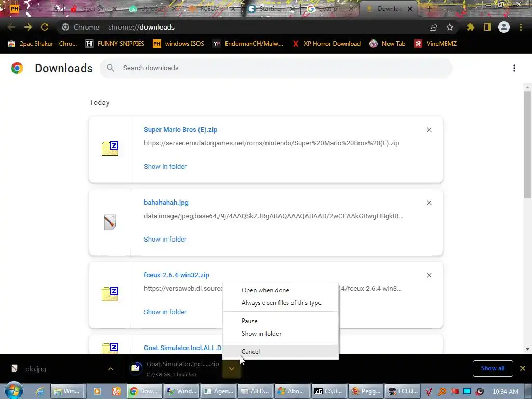The height and width of the screenshot is (399, 532).
Task: Open the Downloads page more actions menu
Action: tap(514, 68)
